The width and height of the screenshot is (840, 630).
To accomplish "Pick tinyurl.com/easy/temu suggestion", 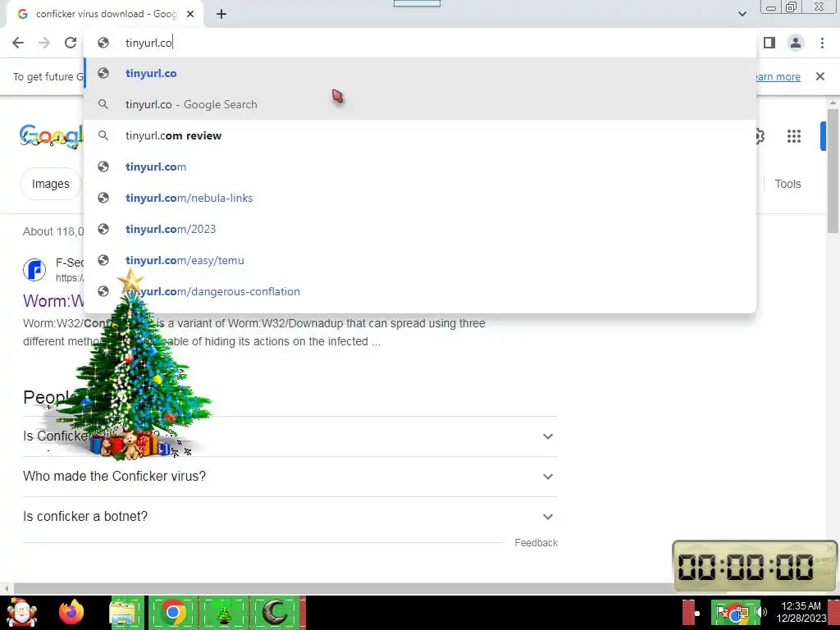I will pos(421,260).
